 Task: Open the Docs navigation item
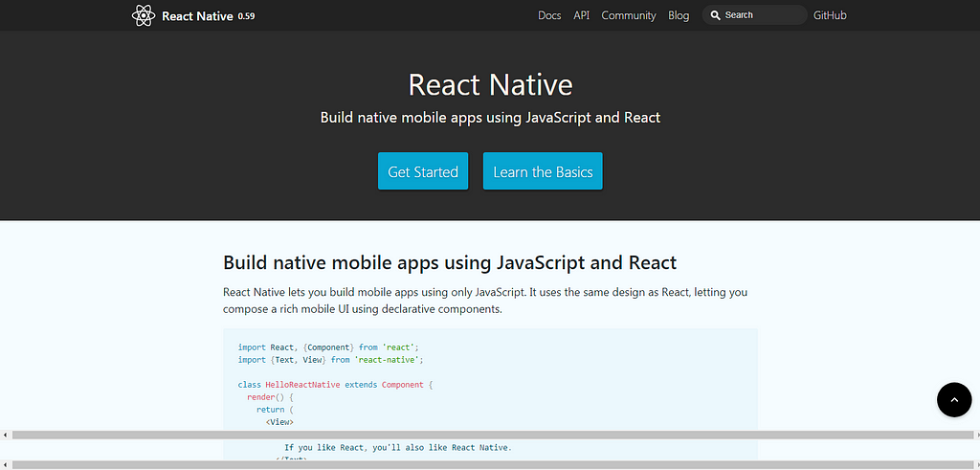click(x=549, y=15)
